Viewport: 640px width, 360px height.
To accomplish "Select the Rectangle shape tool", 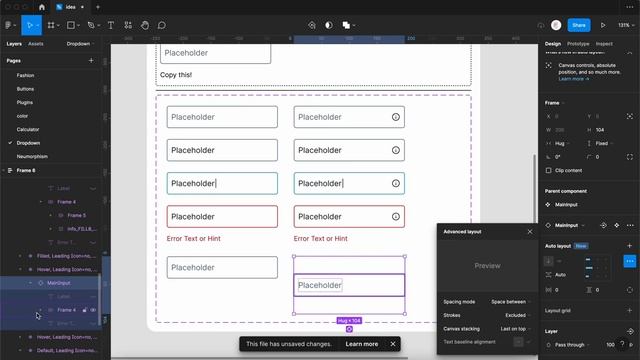I will click(x=71, y=25).
